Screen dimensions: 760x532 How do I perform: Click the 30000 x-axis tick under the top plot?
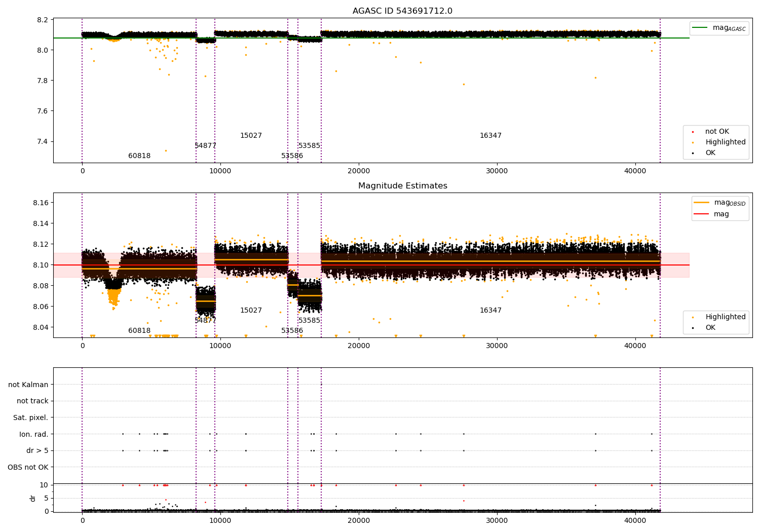497,171
